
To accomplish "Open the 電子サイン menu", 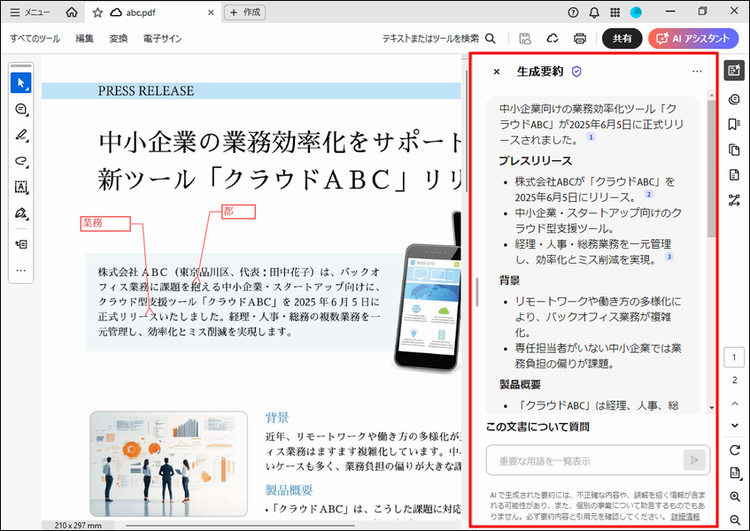I will (163, 39).
